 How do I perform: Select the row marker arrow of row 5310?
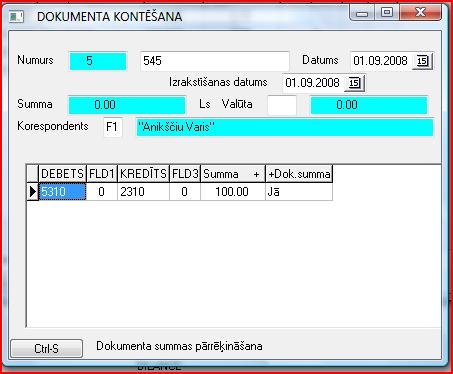33,192
